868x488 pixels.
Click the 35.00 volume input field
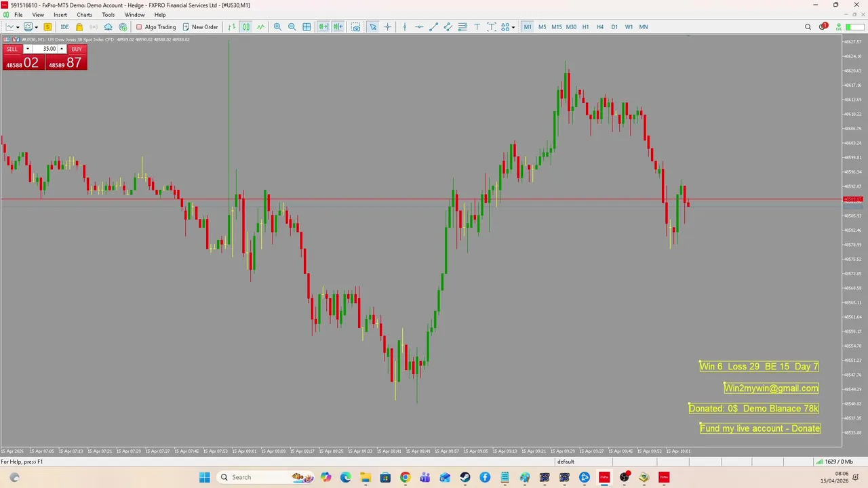pyautogui.click(x=45, y=49)
